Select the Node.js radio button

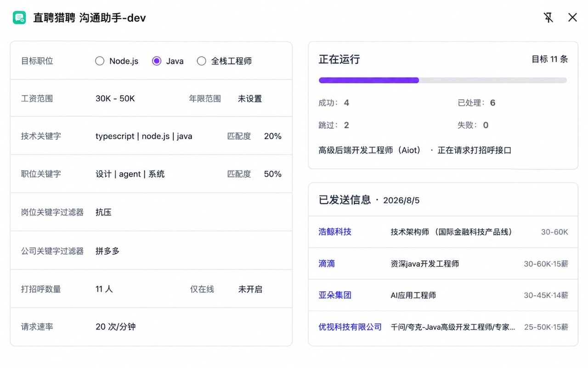100,61
